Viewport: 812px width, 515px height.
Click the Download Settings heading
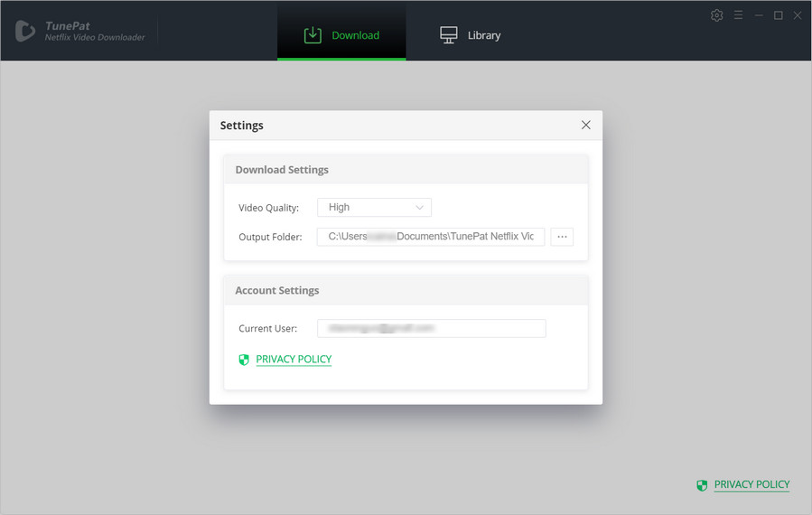[282, 170]
